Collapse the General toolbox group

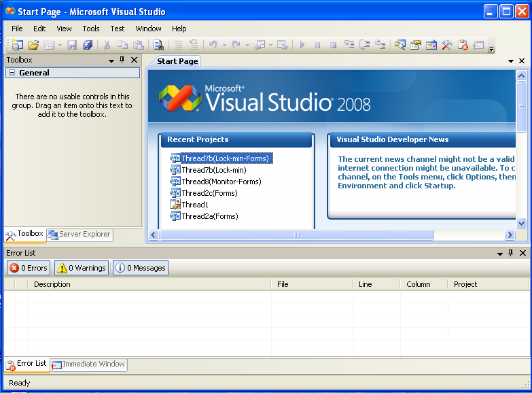[12, 72]
